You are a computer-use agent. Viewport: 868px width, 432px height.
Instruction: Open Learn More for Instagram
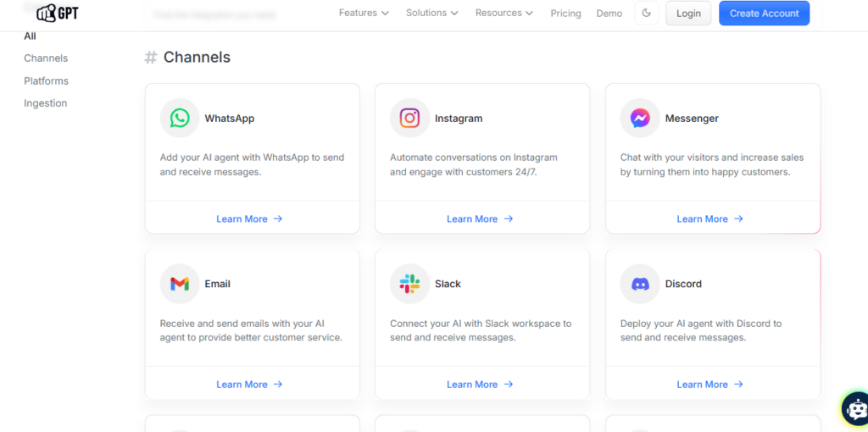click(480, 219)
